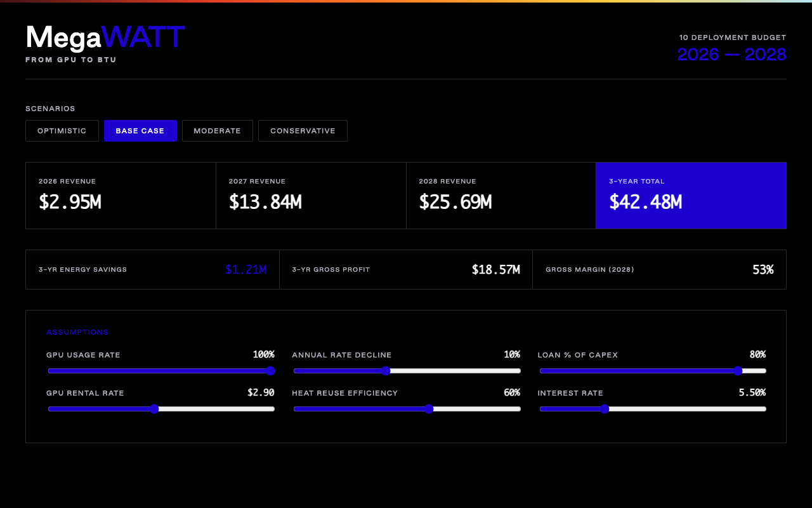Select the 3-Yr Gross Profit tile
812x508 pixels.
[405, 270]
